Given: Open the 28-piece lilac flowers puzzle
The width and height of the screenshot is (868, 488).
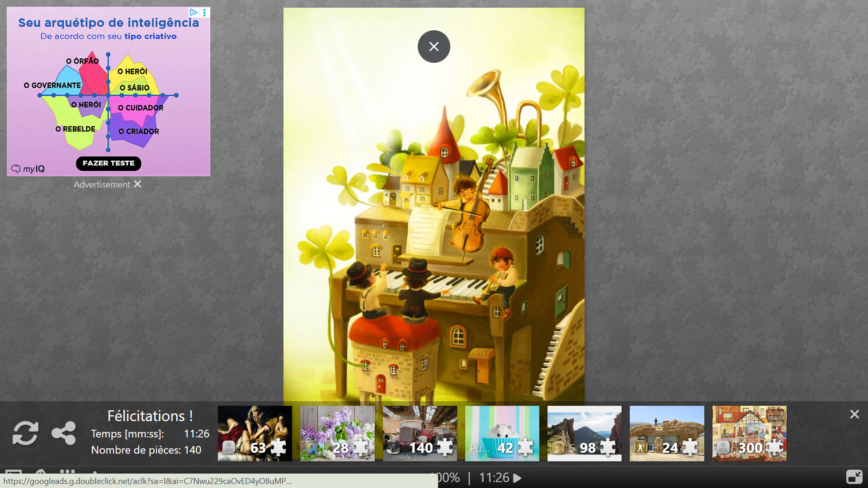Looking at the screenshot, I should [337, 433].
